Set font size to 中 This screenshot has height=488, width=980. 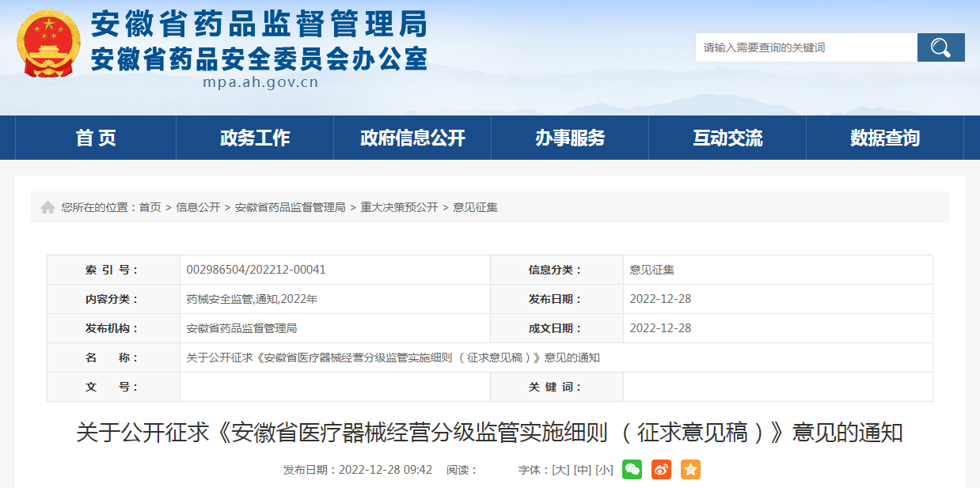click(583, 470)
